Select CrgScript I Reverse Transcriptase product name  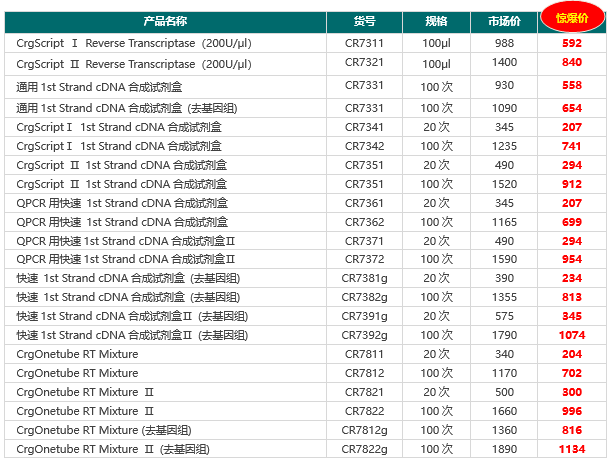(x=134, y=43)
